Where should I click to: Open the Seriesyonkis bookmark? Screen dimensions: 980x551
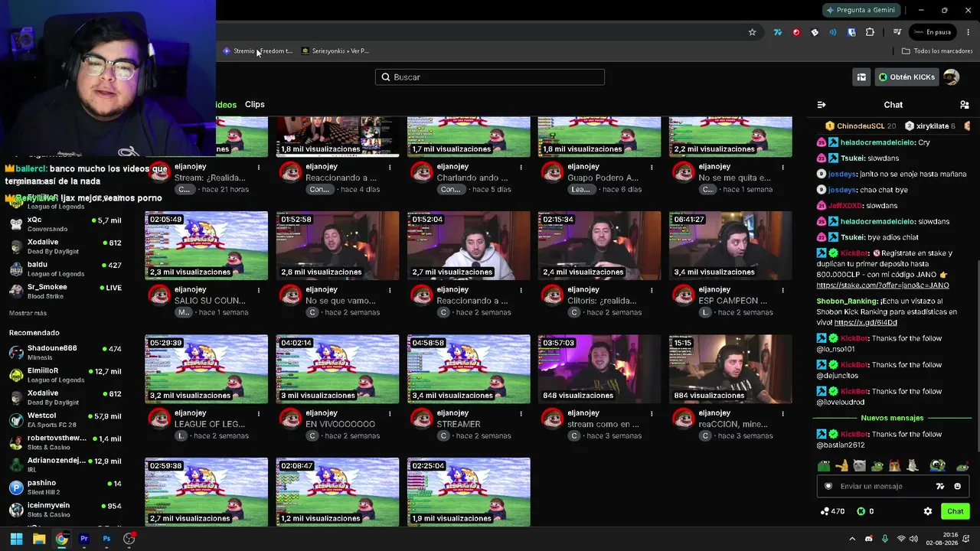335,51
